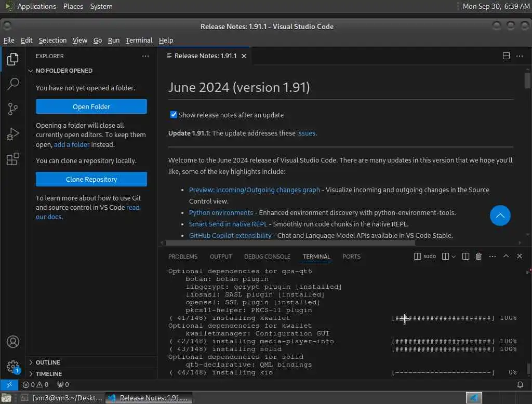Click errors and warnings count in status bar
The image size is (532, 404).
point(36,385)
